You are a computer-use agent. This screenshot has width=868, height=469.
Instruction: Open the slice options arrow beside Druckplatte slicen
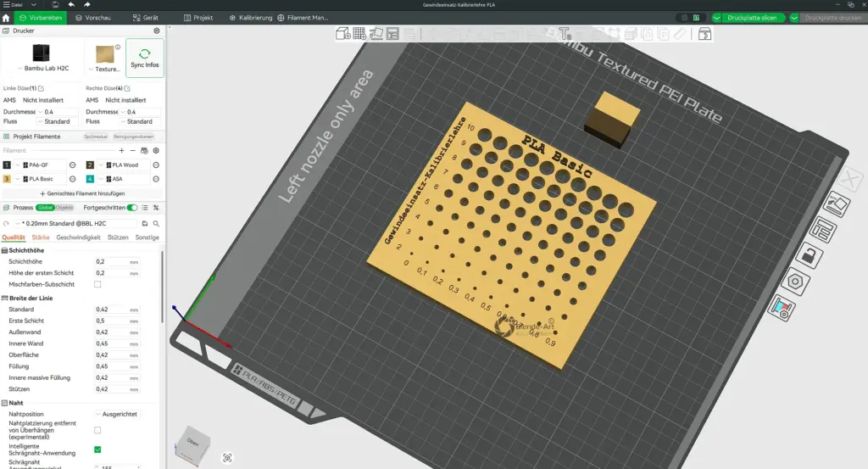coord(716,18)
